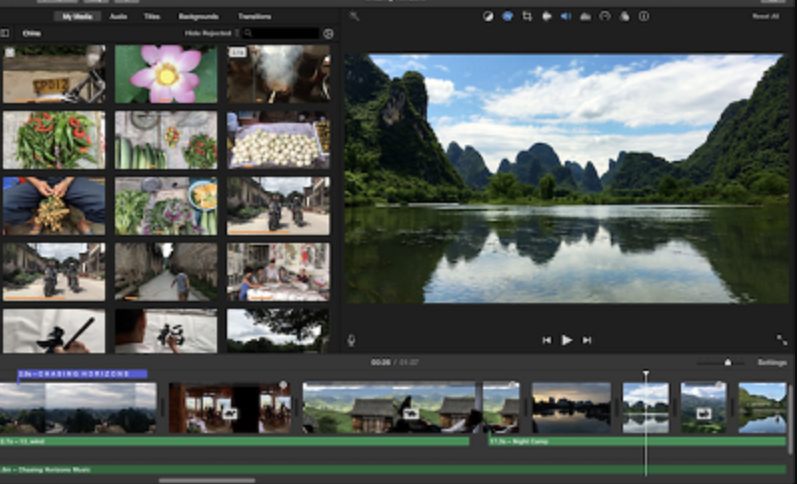797x484 pixels.
Task: Enter fullscreen playback with expand icon
Action: 781,340
